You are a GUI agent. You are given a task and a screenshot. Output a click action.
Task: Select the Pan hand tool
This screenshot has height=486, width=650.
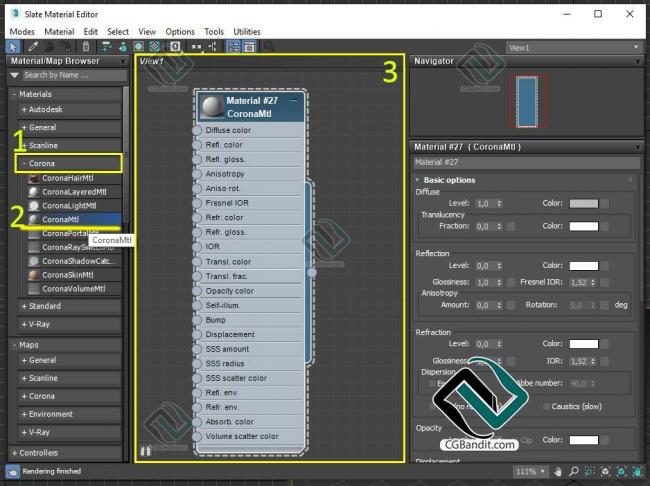pyautogui.click(x=558, y=471)
